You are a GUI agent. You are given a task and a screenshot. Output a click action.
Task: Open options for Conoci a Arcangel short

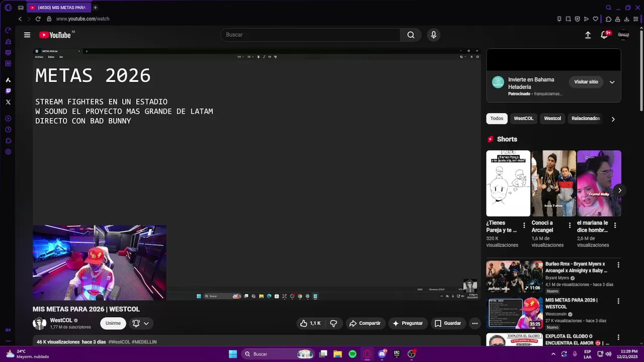(570, 225)
